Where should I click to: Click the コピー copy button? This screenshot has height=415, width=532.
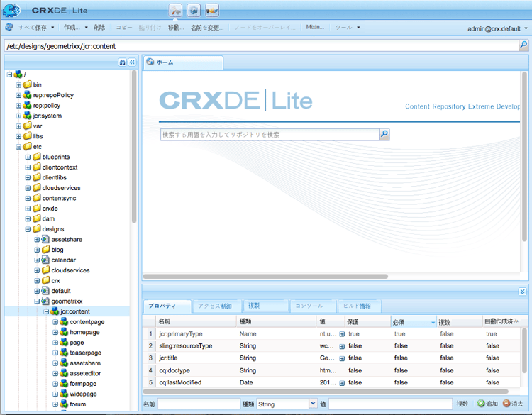pos(124,27)
